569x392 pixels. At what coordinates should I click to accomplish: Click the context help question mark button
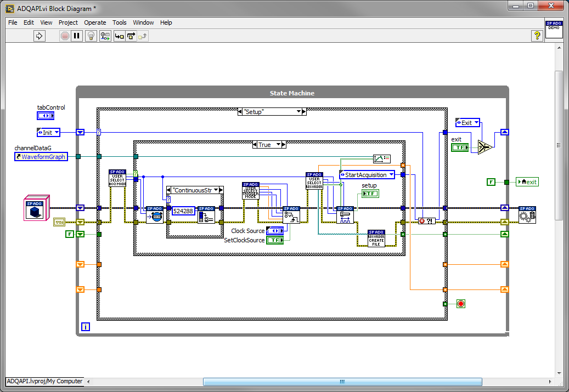click(x=537, y=36)
